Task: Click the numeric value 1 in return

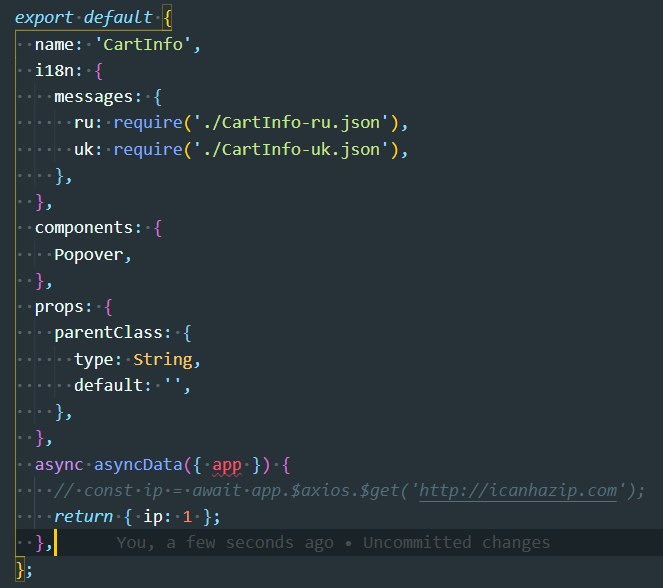Action: pyautogui.click(x=187, y=517)
